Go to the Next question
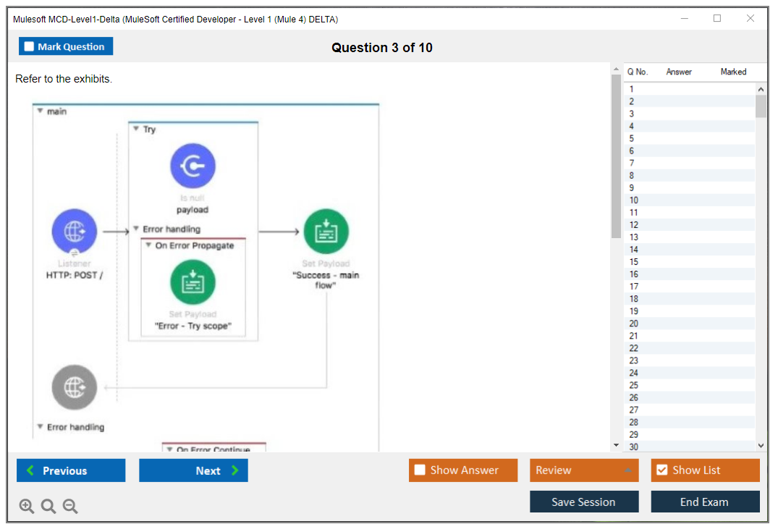Image resolution: width=778 pixels, height=532 pixels. click(x=193, y=470)
